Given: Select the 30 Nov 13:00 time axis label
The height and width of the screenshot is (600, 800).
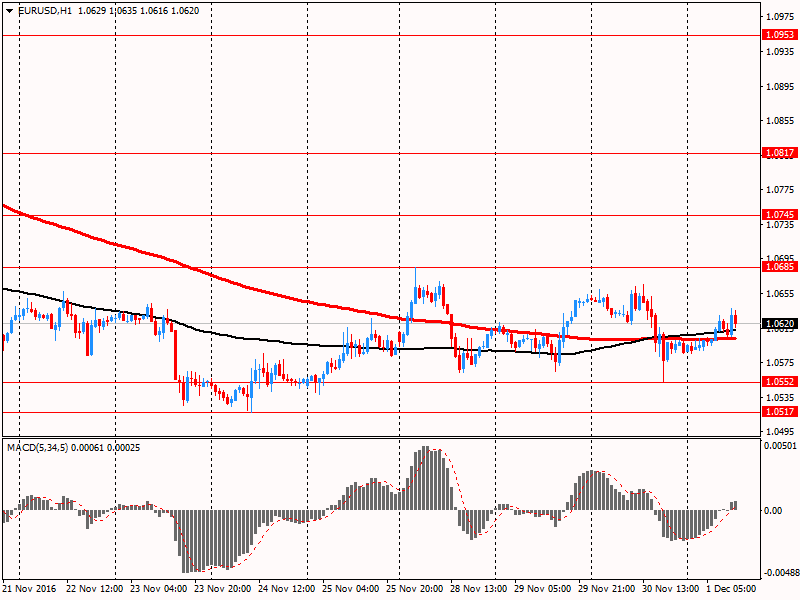Looking at the screenshot, I should pos(671,588).
